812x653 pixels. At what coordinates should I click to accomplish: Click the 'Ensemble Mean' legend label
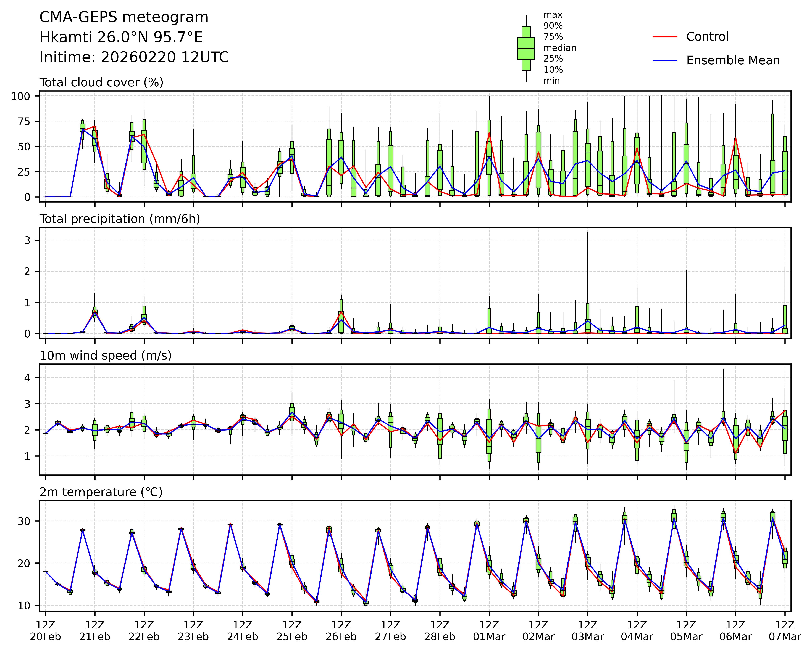[733, 61]
